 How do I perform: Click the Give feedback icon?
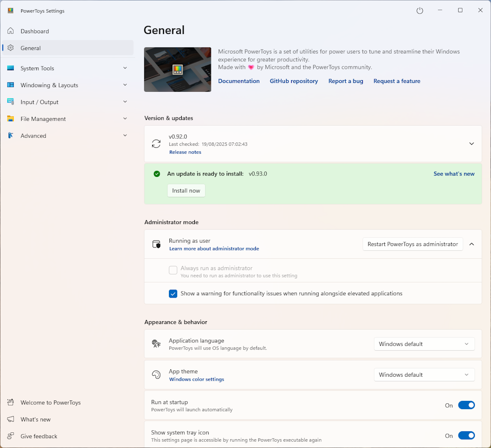pyautogui.click(x=11, y=436)
